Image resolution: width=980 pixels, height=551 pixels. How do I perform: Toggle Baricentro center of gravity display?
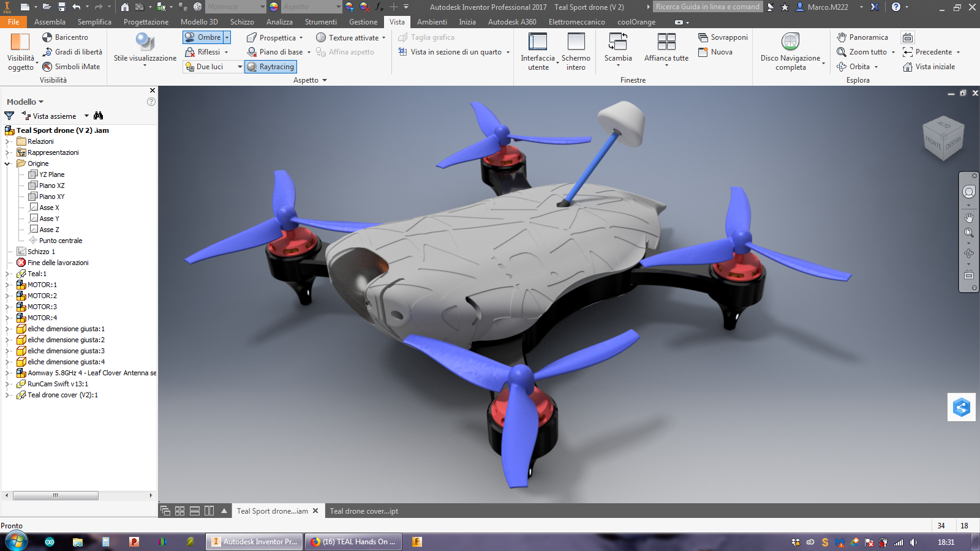click(x=65, y=37)
